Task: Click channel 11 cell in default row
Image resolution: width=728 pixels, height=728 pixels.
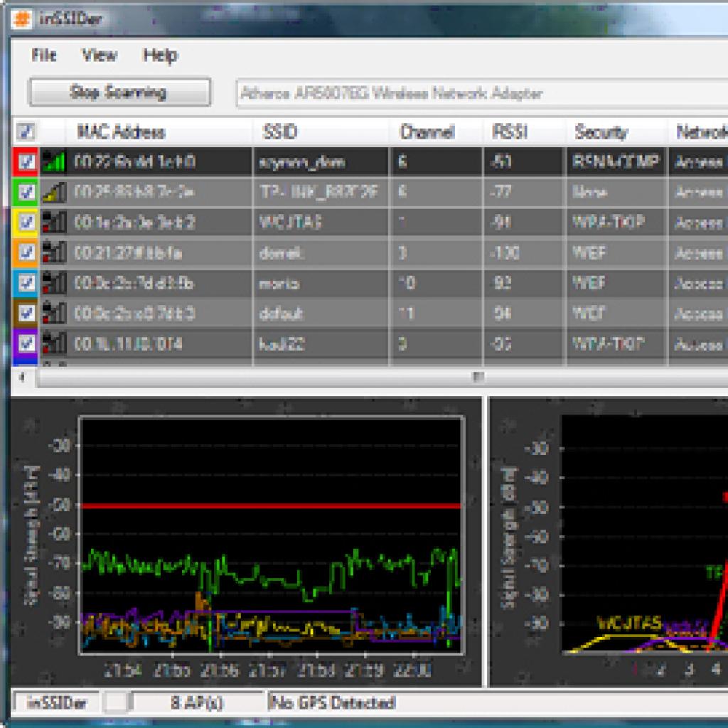Action: tap(436, 313)
